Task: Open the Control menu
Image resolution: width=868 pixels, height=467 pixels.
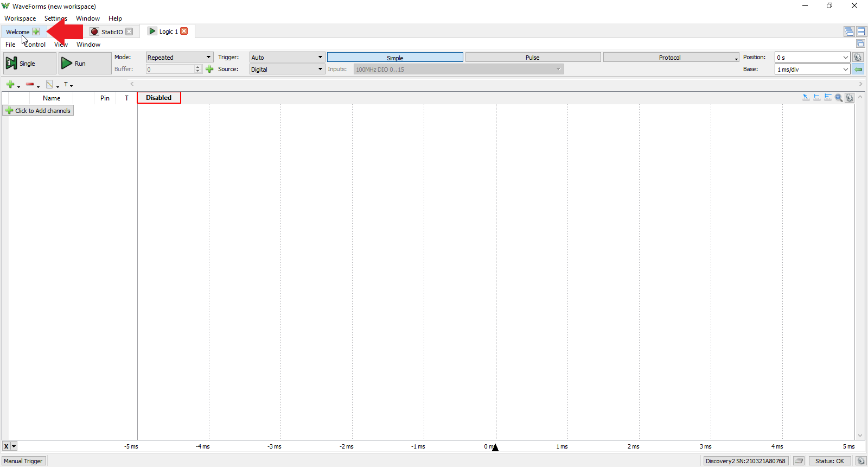Action: [x=35, y=45]
